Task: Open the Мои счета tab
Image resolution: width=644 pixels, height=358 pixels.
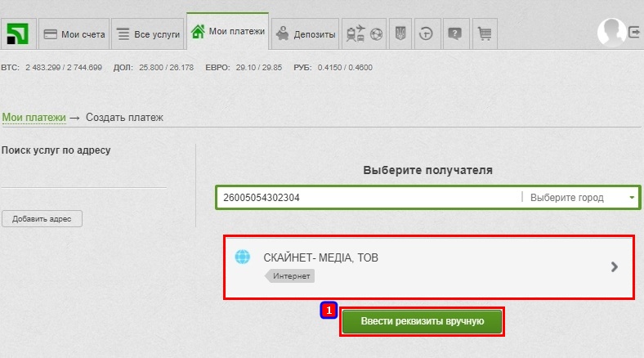Action: 74,34
